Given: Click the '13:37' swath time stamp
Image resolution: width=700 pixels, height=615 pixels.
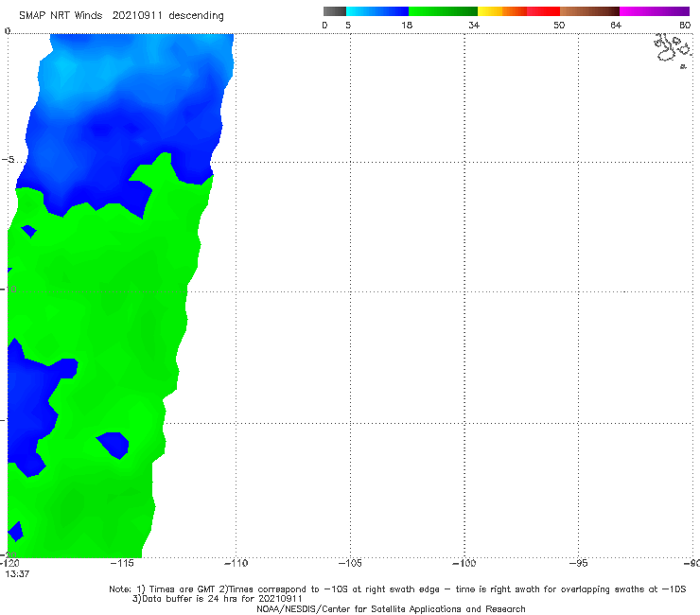Looking at the screenshot, I should (x=17, y=574).
